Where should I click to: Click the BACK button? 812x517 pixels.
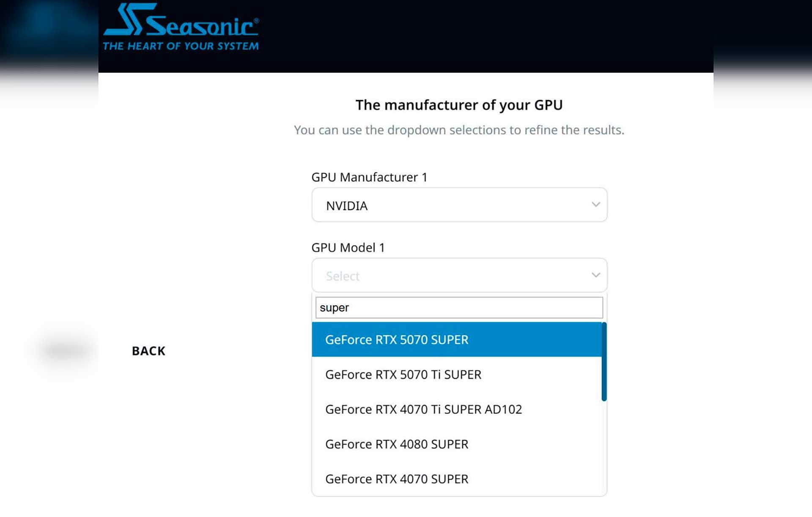(x=148, y=350)
